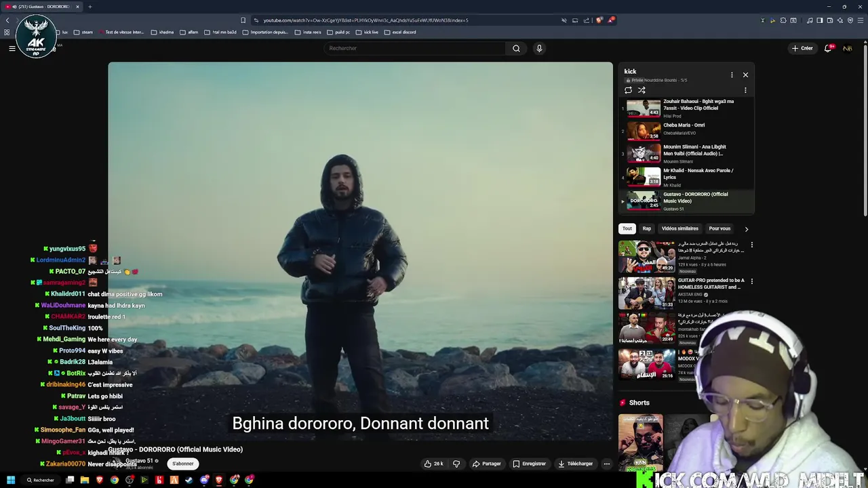Show more filter chips with the arrow
The width and height of the screenshot is (868, 488).
(x=747, y=229)
